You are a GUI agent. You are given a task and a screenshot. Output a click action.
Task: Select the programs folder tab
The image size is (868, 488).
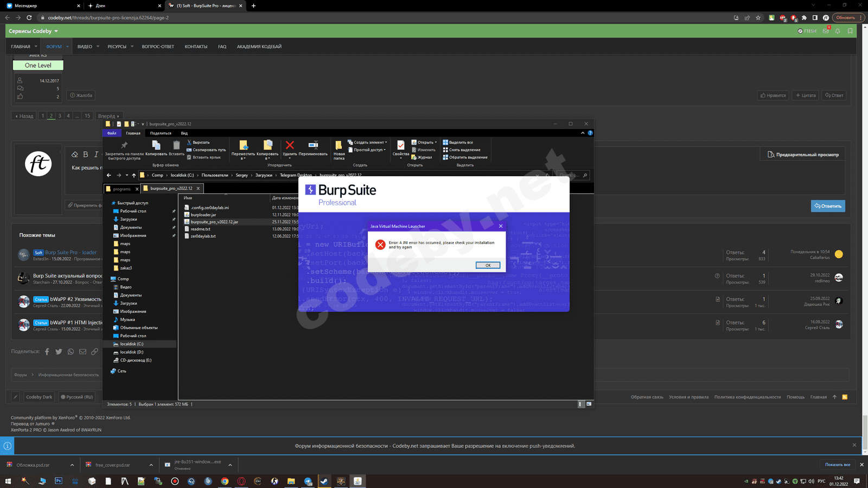(122, 189)
